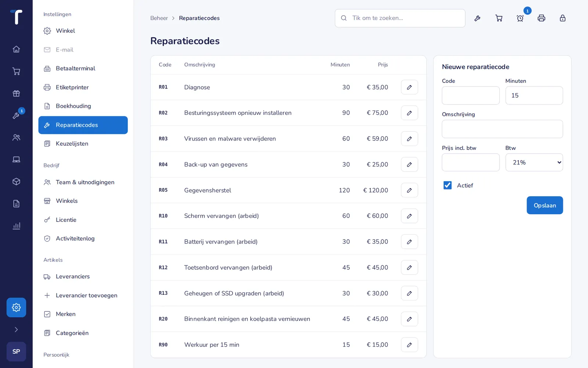588x368 pixels.
Task: Open the document icon in left rail
Action: [x=16, y=204]
